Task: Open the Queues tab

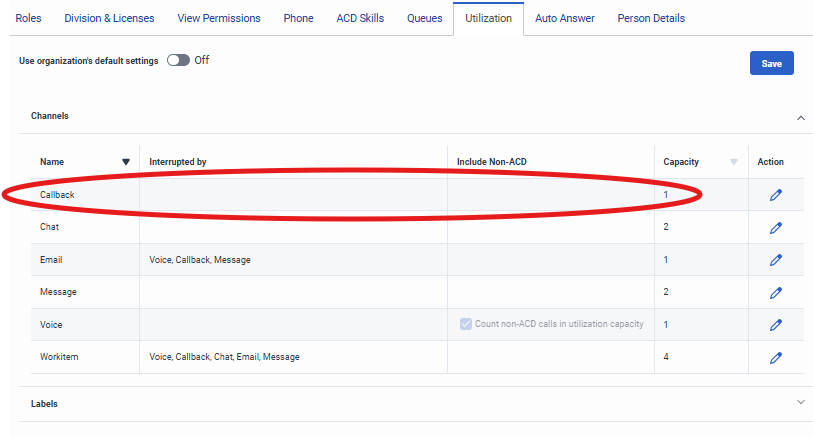Action: 425,18
